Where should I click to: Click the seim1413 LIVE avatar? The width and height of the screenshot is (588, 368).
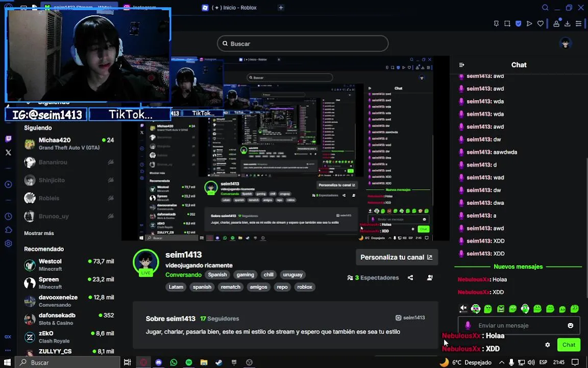coord(146,262)
